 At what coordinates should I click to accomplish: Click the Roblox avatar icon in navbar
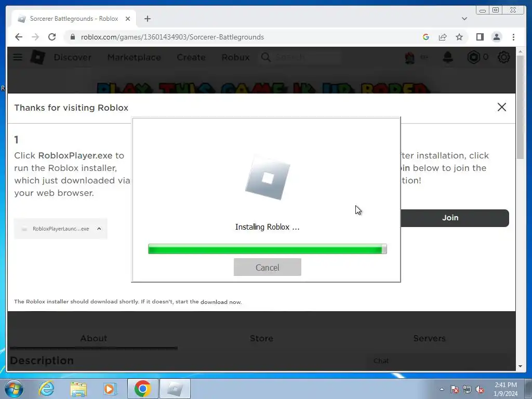tap(409, 58)
